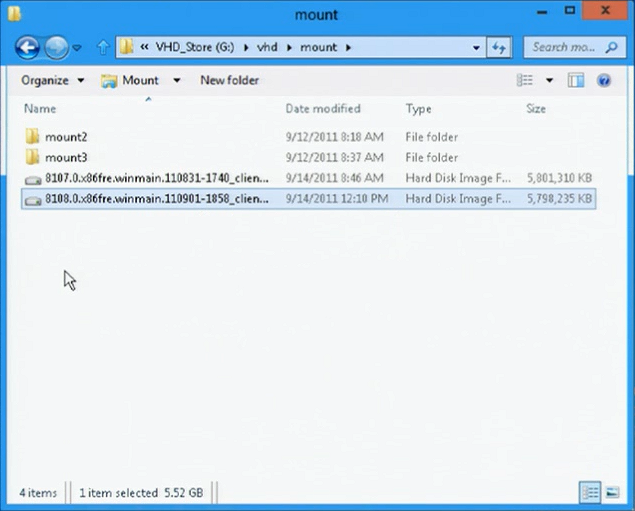Sort by the Size column header
This screenshot has width=635, height=511.
(535, 109)
